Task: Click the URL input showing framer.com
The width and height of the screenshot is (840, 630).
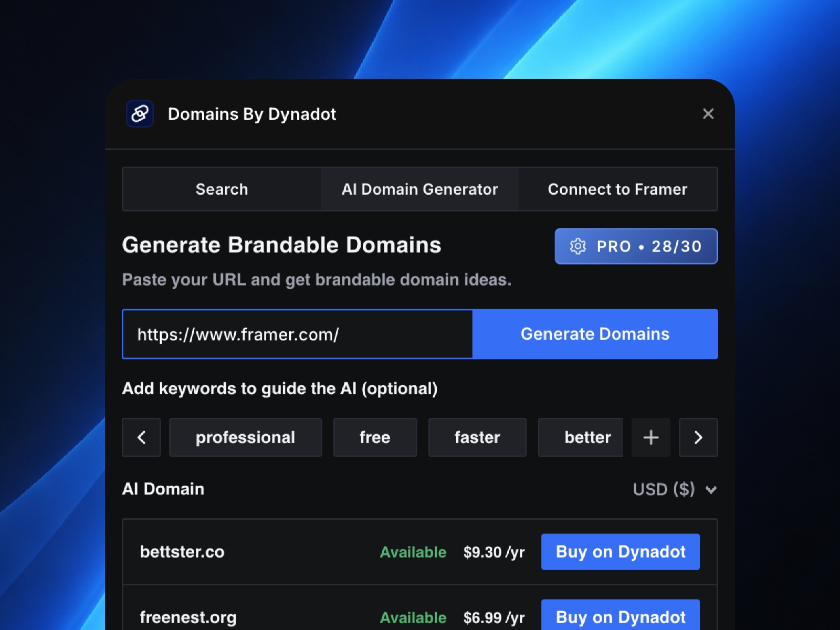Action: [297, 334]
